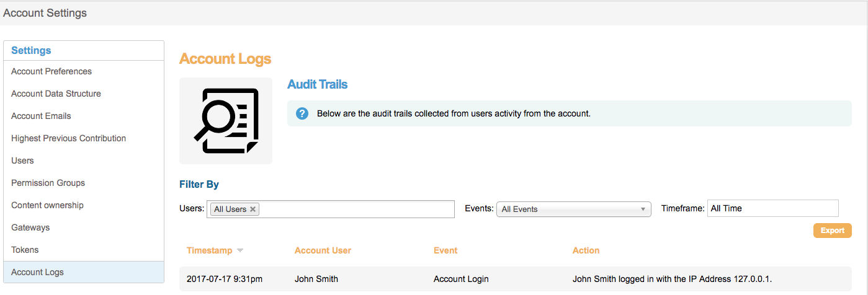
Task: Click the Timeframe field showing All Time
Action: tap(772, 208)
